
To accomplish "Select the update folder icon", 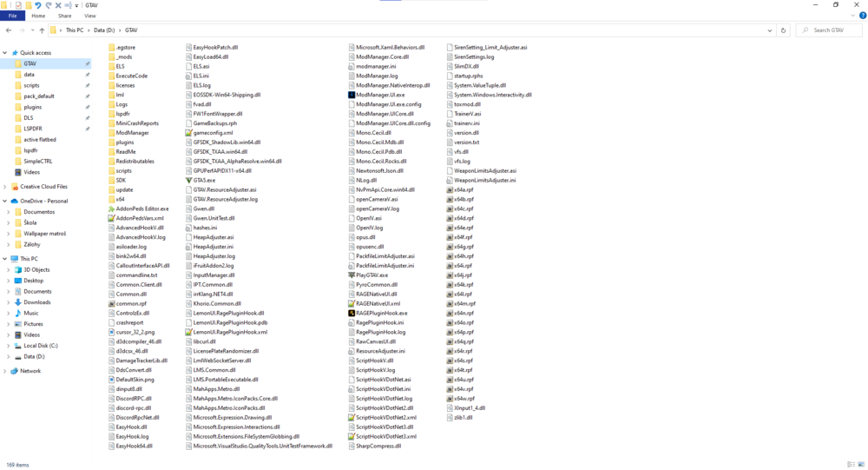I will [x=111, y=189].
